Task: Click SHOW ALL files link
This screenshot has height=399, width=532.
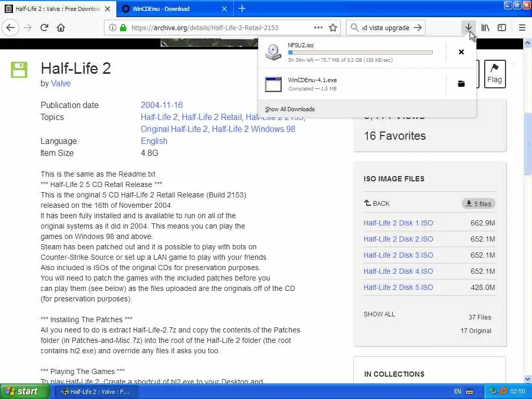Action: pyautogui.click(x=379, y=314)
